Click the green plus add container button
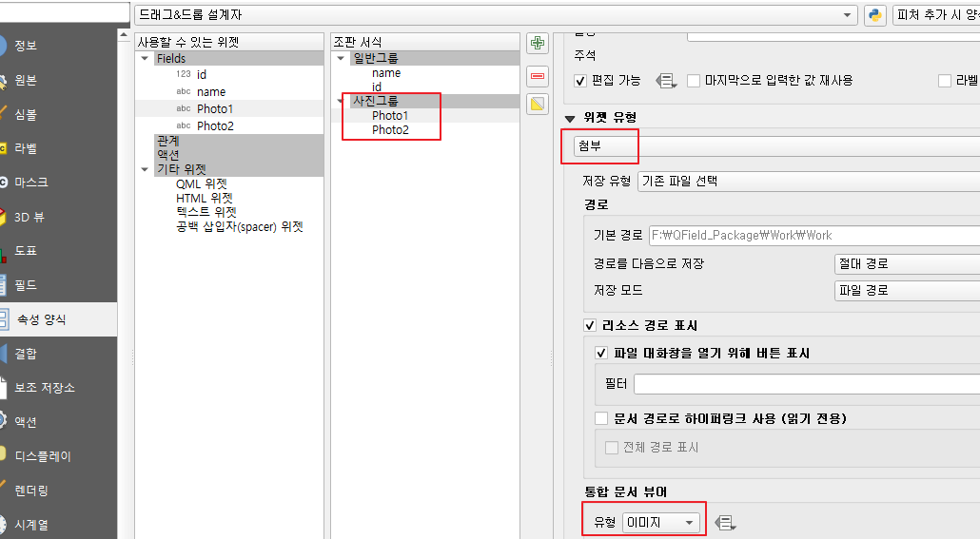 (537, 43)
